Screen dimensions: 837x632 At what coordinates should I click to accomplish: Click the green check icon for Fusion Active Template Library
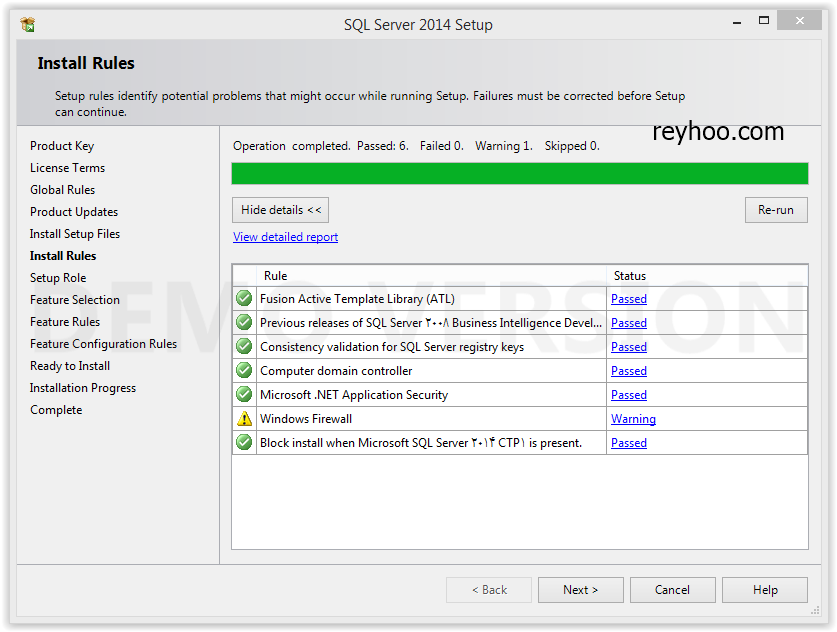pos(244,298)
